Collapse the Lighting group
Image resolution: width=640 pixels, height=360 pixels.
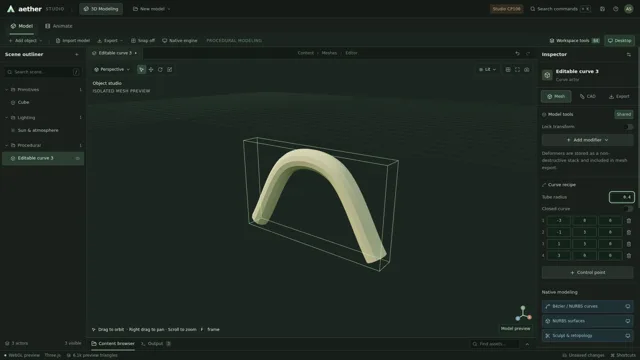(x=7, y=118)
